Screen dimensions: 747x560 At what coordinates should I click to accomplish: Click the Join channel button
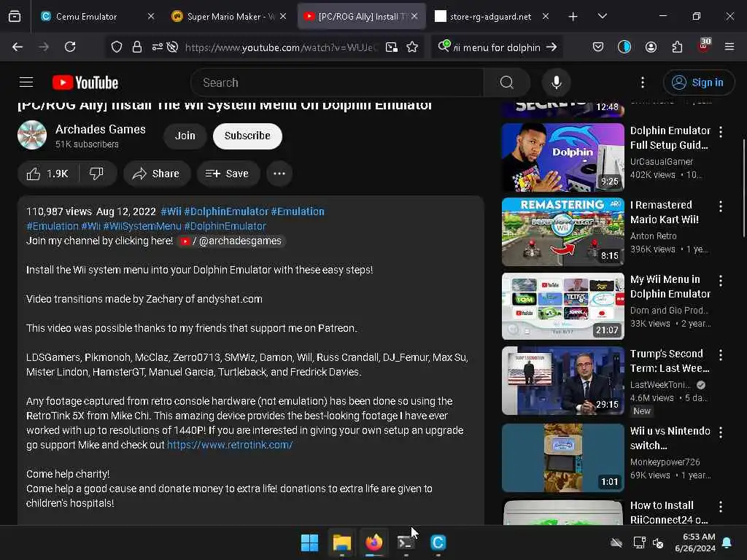click(x=185, y=136)
